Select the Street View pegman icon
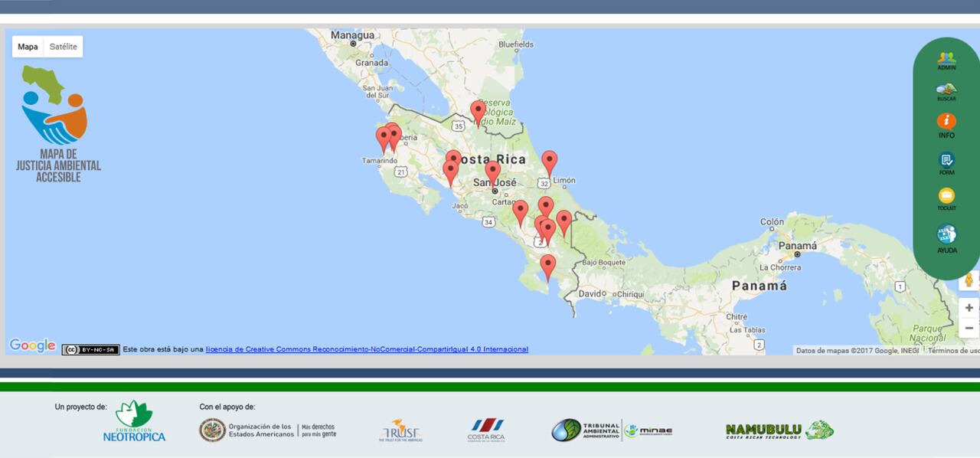 coord(969,280)
